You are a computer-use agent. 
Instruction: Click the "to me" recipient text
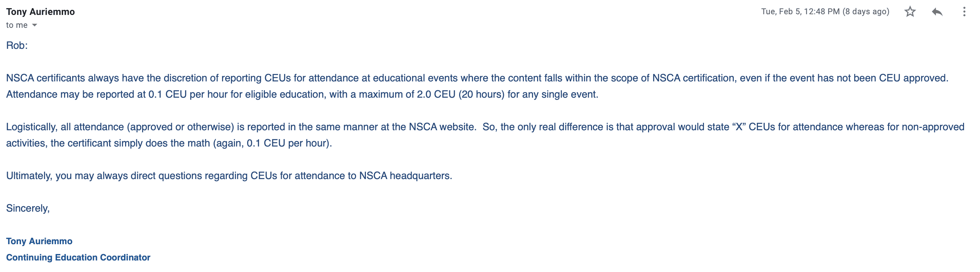point(17,25)
